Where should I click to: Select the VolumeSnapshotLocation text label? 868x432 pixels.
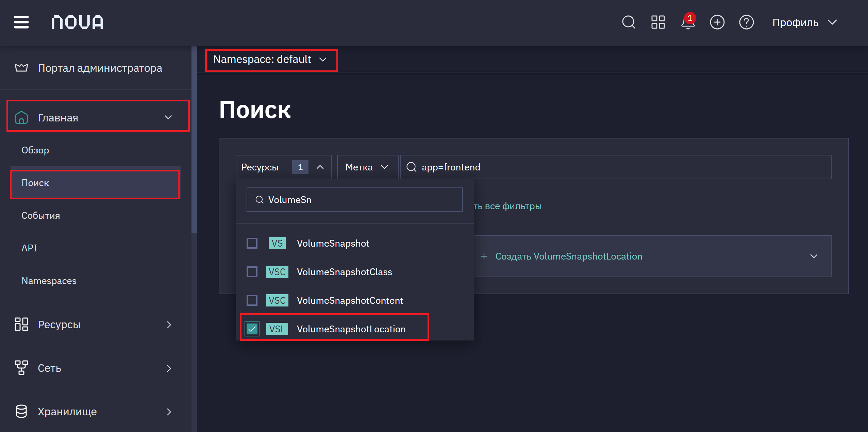[x=351, y=329]
